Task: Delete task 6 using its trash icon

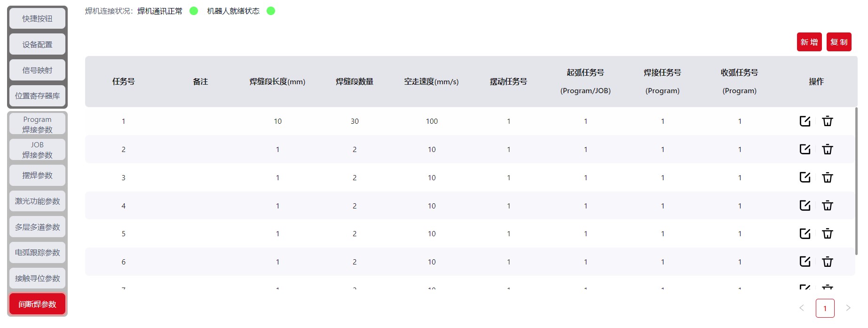Action: pyautogui.click(x=827, y=262)
